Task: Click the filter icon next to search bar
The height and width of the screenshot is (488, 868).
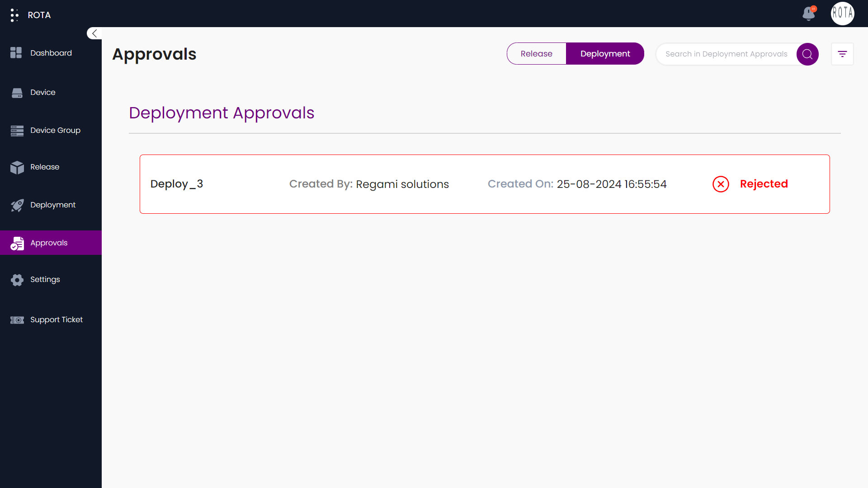Action: tap(842, 54)
